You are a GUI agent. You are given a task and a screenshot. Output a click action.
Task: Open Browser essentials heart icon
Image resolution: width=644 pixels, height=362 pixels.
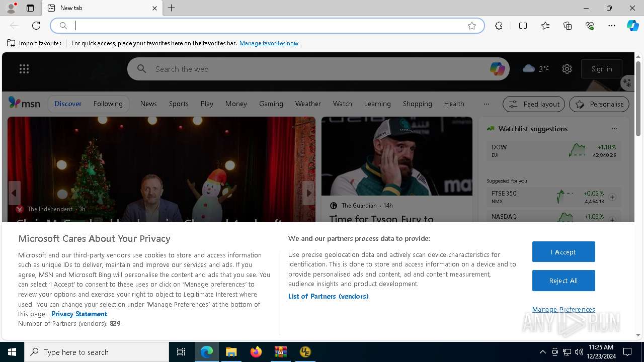point(590,26)
